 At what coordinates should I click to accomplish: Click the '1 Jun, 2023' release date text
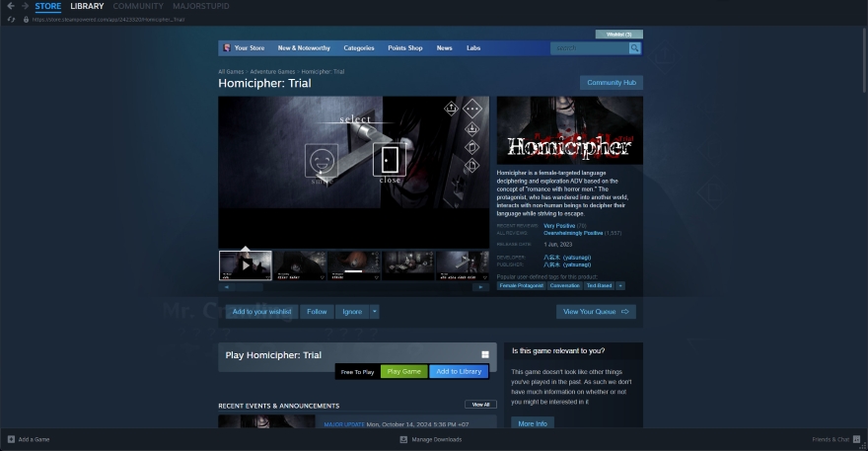pos(558,245)
